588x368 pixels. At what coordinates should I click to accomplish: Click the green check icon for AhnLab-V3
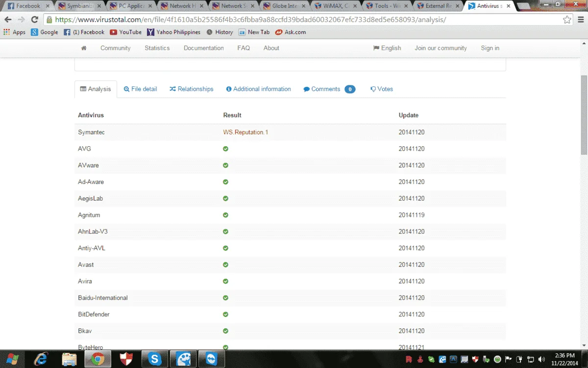point(225,232)
